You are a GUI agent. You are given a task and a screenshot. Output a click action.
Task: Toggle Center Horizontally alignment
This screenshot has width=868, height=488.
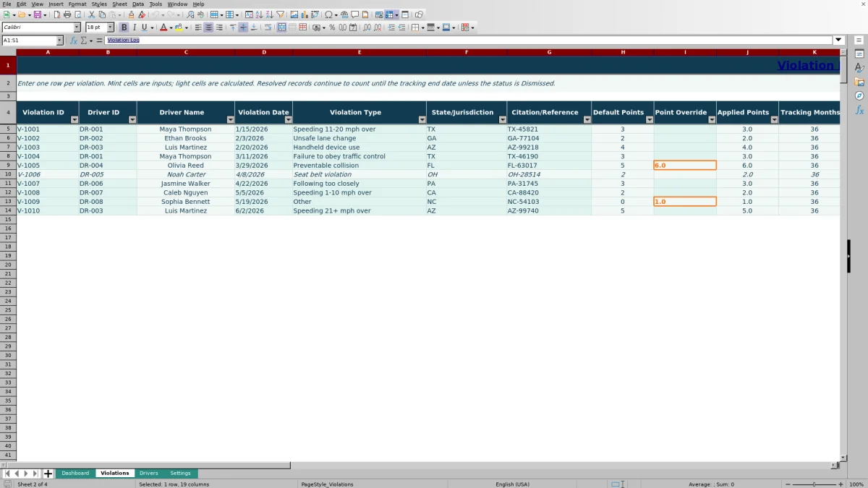click(x=208, y=27)
